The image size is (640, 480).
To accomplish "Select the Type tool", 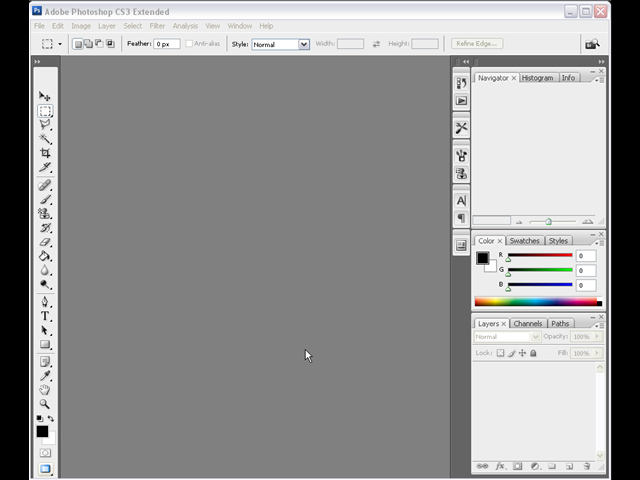I will click(x=45, y=316).
